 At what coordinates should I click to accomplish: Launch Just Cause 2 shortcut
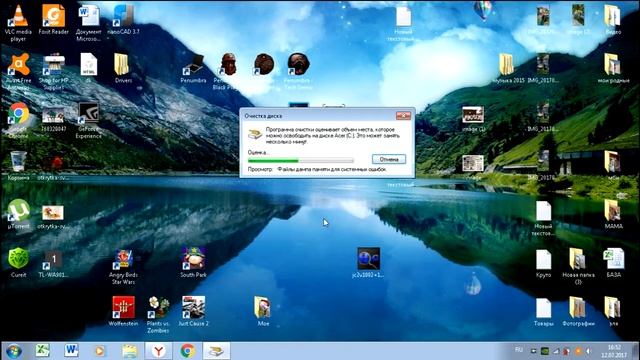[x=193, y=311]
